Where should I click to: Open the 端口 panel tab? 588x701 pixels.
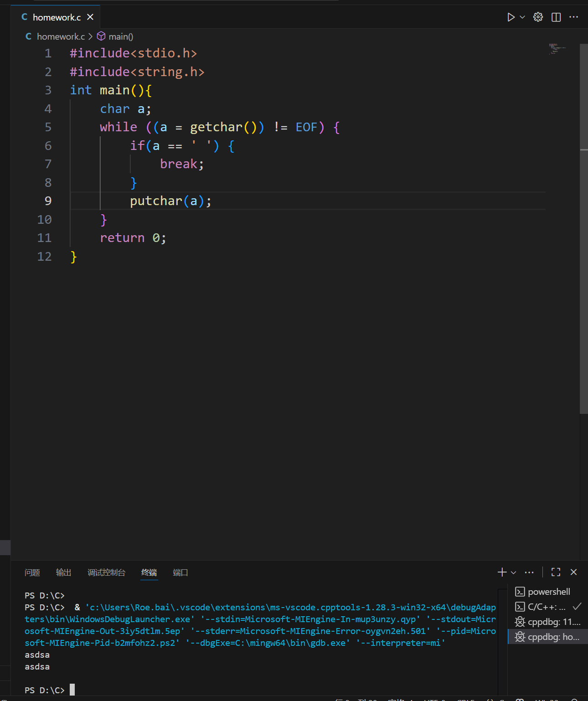point(181,572)
